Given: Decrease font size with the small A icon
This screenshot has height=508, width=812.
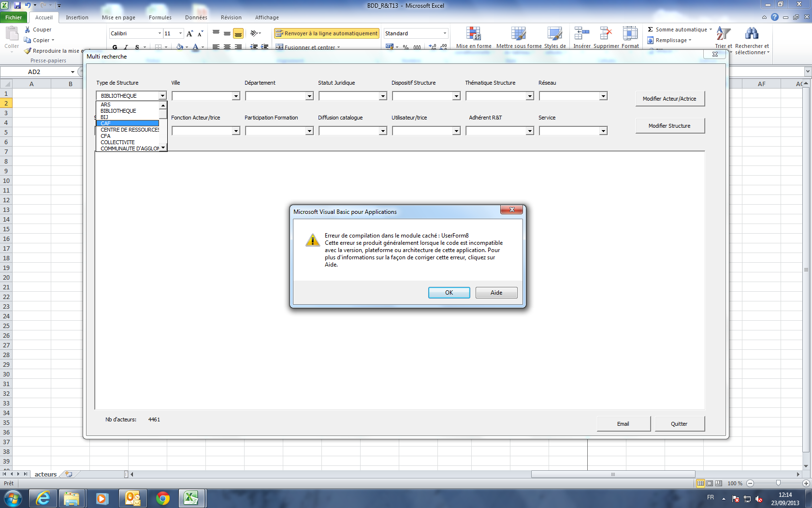Looking at the screenshot, I should point(200,33).
